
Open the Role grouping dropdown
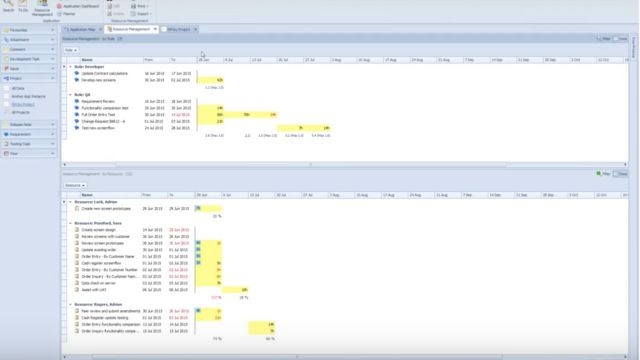click(71, 50)
